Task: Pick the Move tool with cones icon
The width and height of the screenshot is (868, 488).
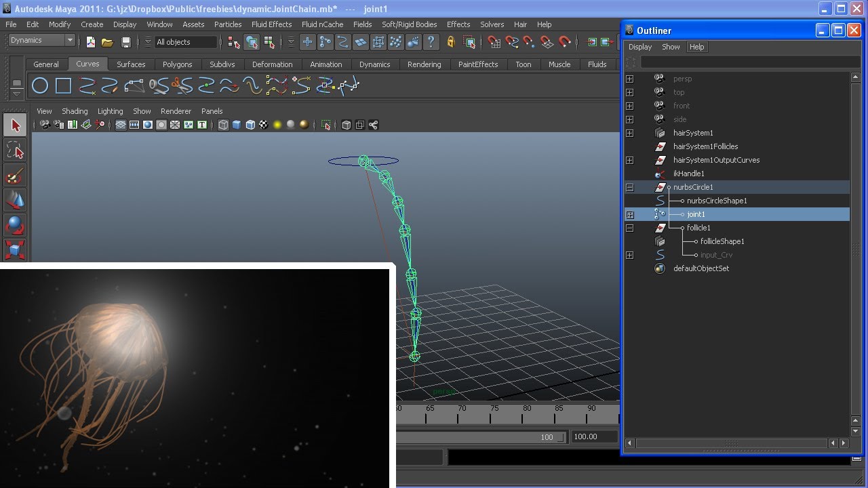Action: point(15,201)
